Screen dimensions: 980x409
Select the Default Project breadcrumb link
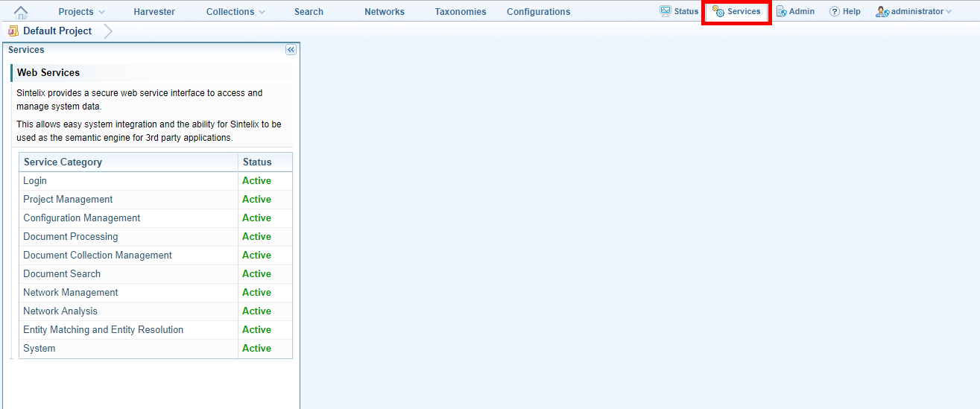(x=57, y=31)
